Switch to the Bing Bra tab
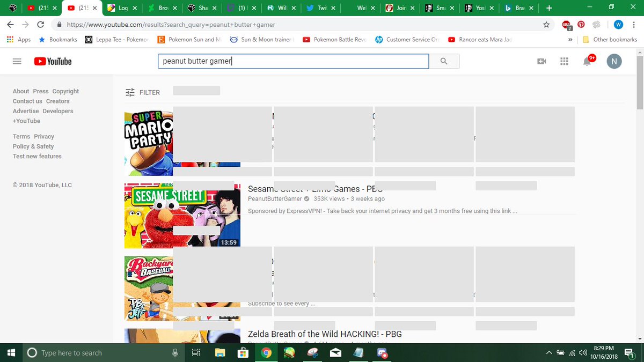Viewport: 644px width, 362px height. 520,8
